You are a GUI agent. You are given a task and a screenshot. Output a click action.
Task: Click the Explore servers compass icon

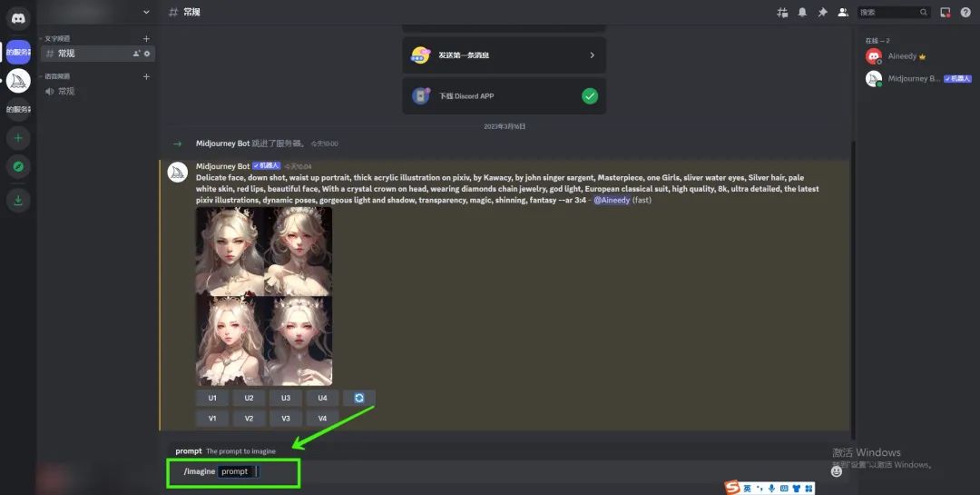pyautogui.click(x=18, y=167)
